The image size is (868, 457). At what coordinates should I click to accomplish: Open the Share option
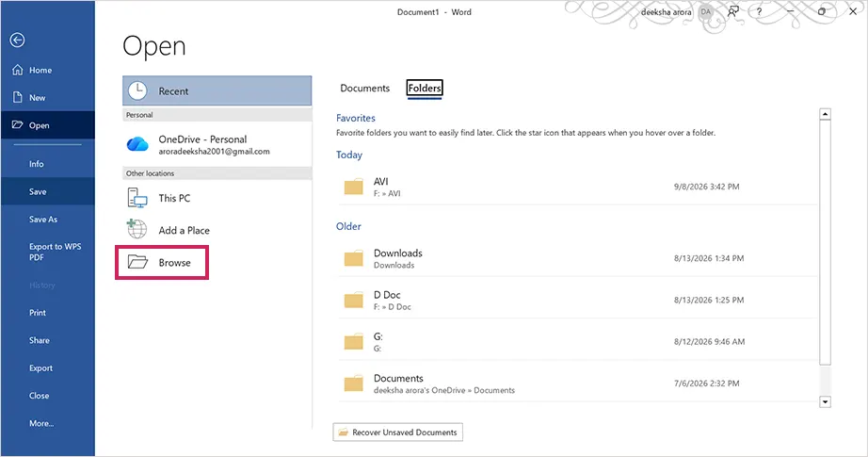[x=47, y=341]
